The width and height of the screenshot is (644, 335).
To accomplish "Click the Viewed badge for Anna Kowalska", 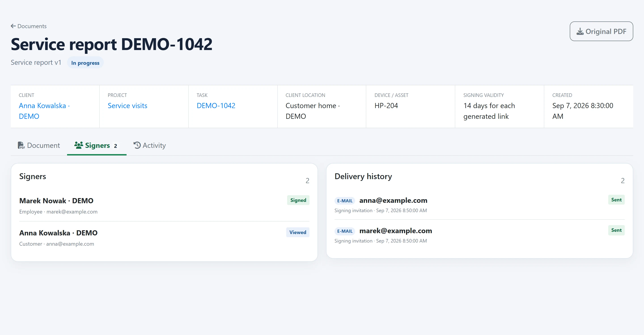I will click(298, 232).
